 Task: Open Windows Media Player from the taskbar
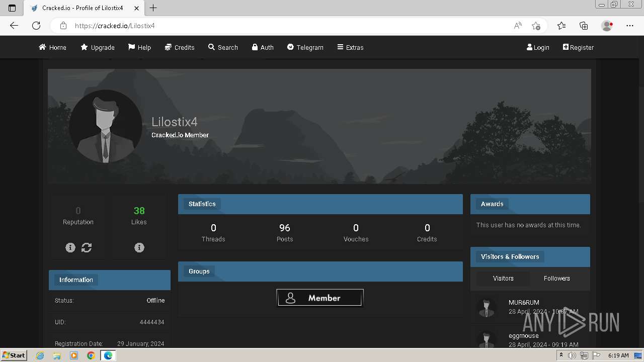(x=74, y=355)
